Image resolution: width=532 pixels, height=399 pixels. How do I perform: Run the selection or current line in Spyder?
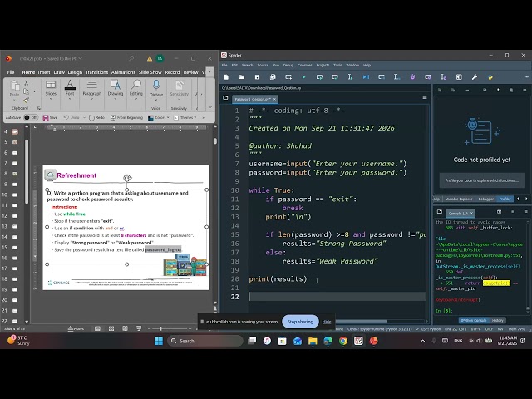(350, 77)
